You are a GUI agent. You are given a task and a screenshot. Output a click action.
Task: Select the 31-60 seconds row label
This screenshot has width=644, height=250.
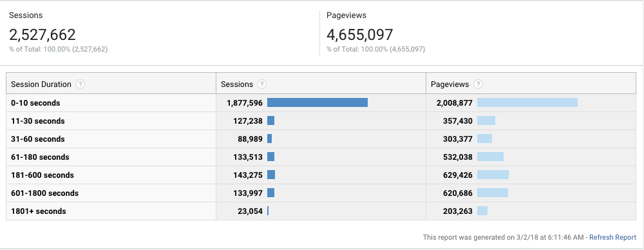(x=38, y=139)
